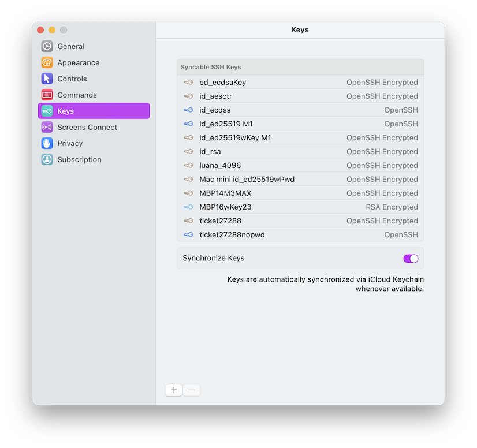Select the ed_ecdsaKey key name
The height and width of the screenshot is (448, 477).
(223, 82)
